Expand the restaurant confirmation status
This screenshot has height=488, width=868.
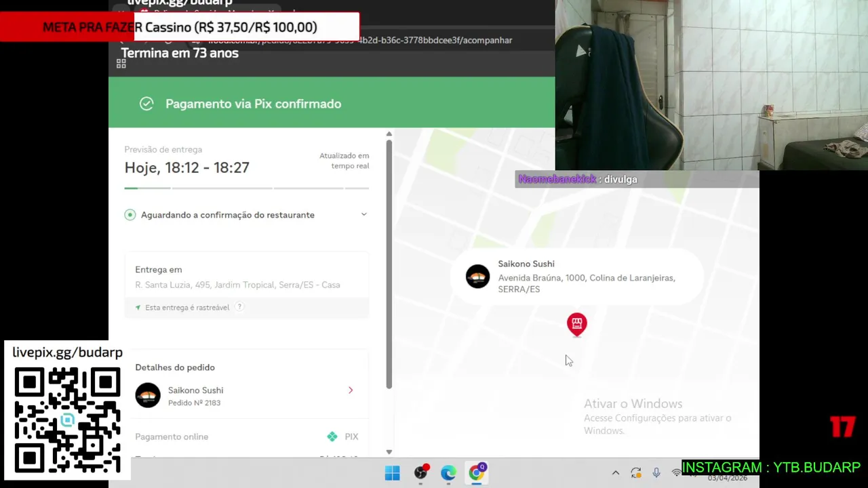[363, 215]
